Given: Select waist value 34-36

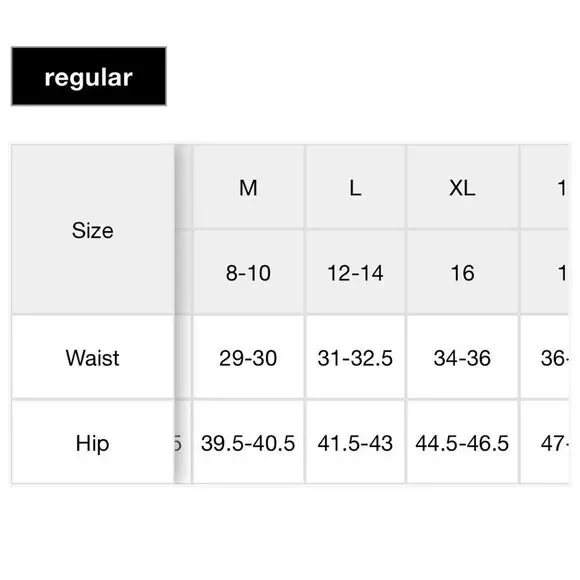Looking at the screenshot, I should click(462, 357).
